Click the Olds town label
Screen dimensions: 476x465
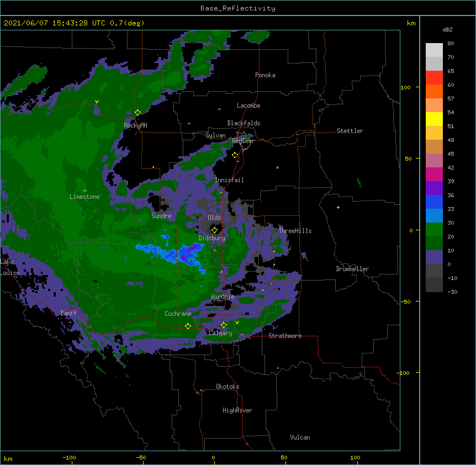214,218
